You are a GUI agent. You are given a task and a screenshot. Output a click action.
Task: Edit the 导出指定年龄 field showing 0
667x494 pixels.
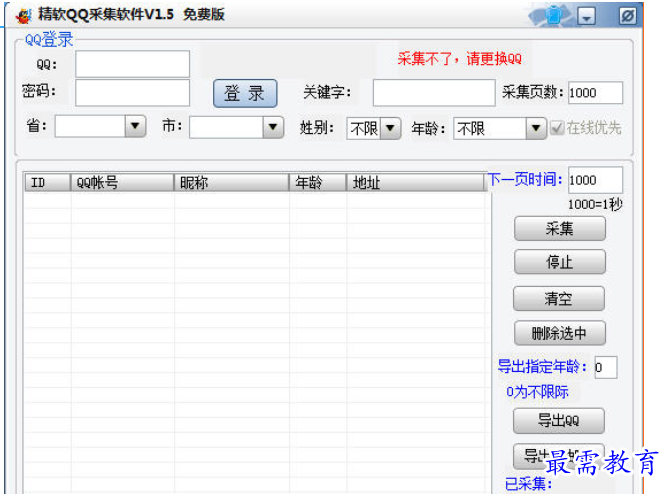click(606, 367)
